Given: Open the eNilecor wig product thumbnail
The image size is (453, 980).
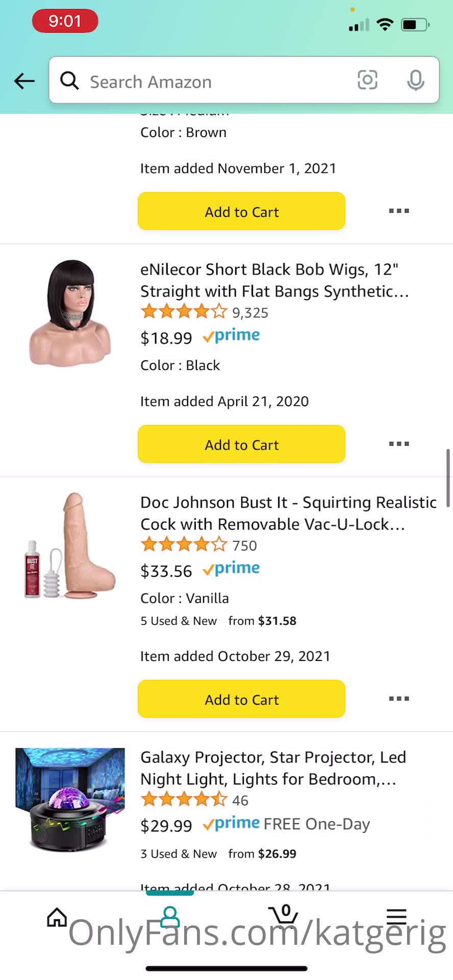Looking at the screenshot, I should click(70, 312).
